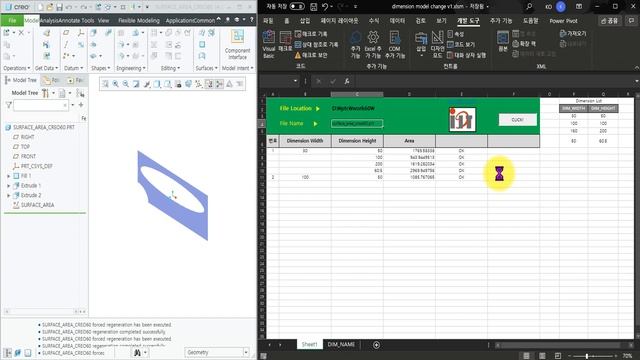The image size is (640, 360).
Task: Expand Extrude 1 in model tree
Action: (9, 186)
